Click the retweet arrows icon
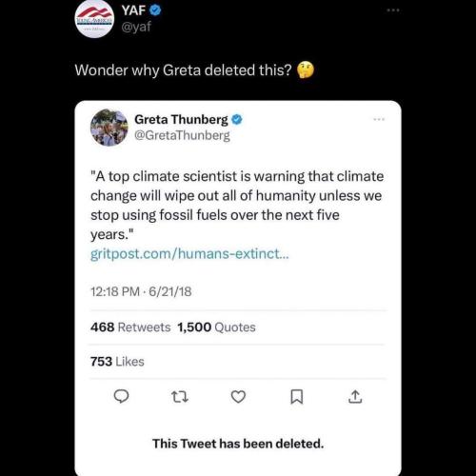 180,397
